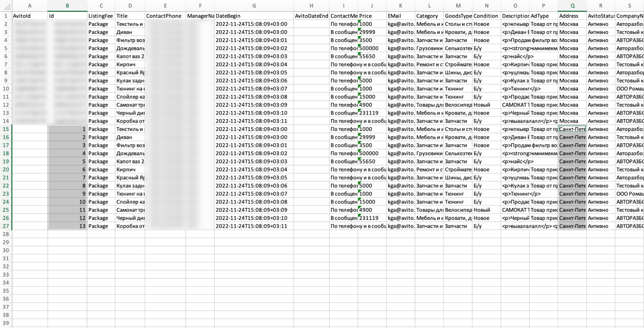Click the date ending +03:11 in row 14
This screenshot has width=644, height=328.
254,121
